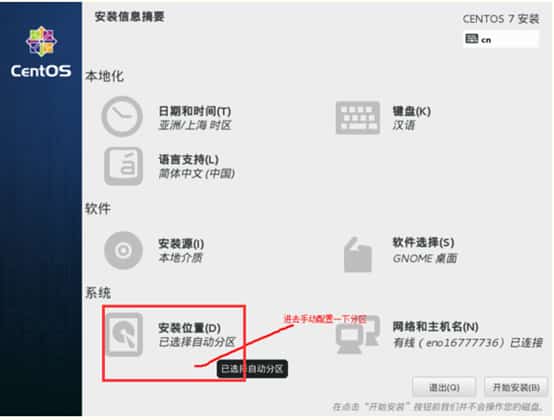Screen dimensions: 554x420
Task: Open installation destination hard drive icon
Action: (124, 334)
